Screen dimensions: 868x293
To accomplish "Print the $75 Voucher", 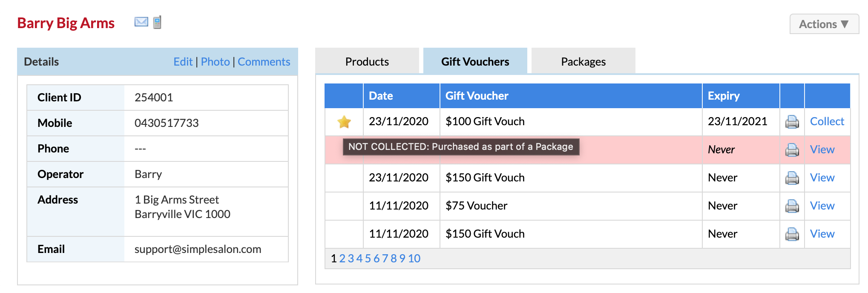I will pos(792,206).
